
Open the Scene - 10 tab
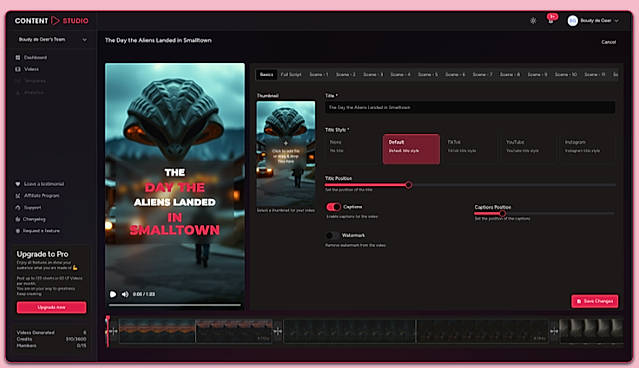coord(566,75)
